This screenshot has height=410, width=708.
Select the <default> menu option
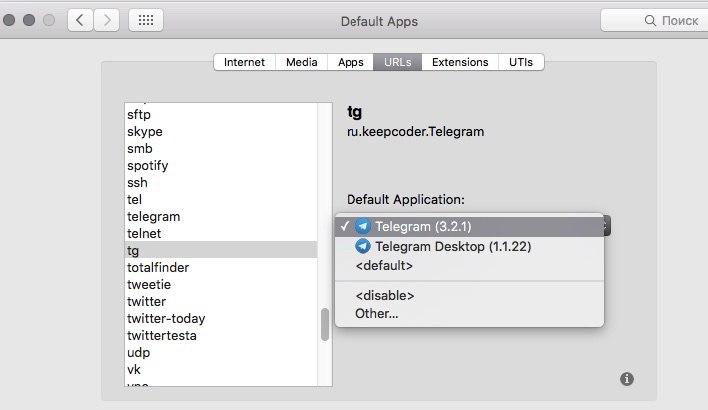click(469, 266)
